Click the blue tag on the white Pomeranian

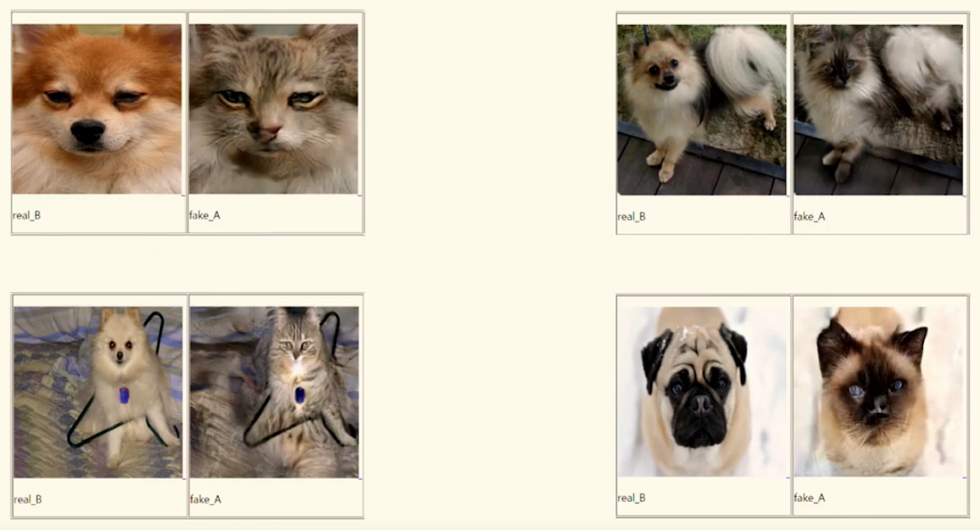pos(124,395)
